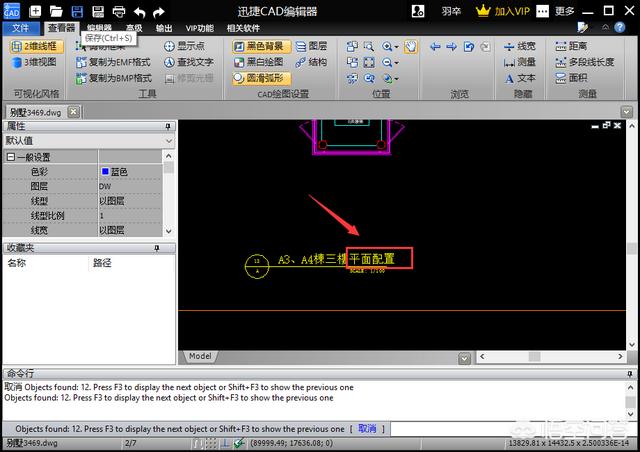Screen dimensions: 640x452
Task: Open the user account icon
Action: click(x=418, y=11)
